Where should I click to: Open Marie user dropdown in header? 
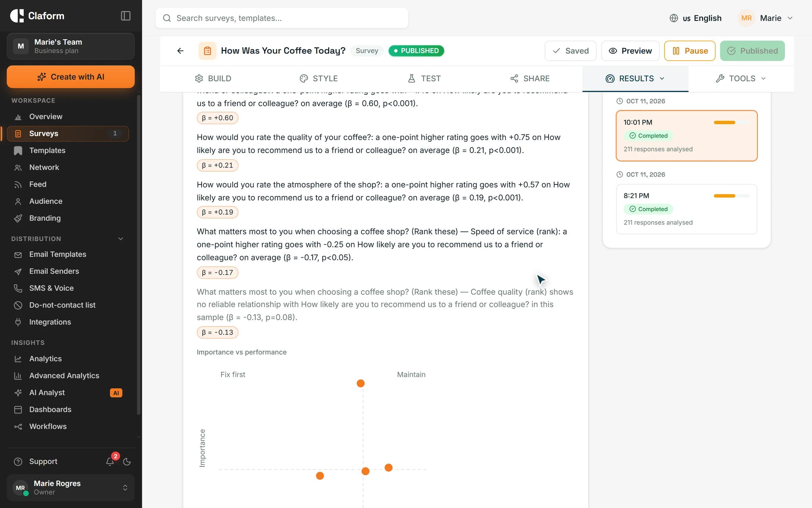pos(765,18)
